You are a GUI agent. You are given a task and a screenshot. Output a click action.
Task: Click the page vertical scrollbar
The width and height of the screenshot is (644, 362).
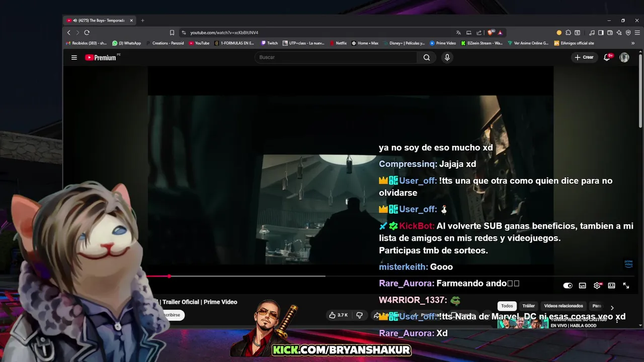point(640,90)
